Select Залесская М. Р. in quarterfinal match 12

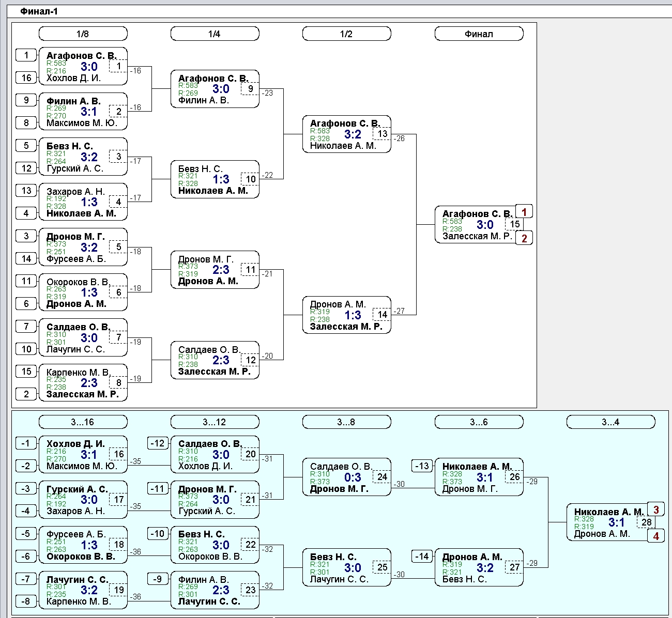[214, 372]
